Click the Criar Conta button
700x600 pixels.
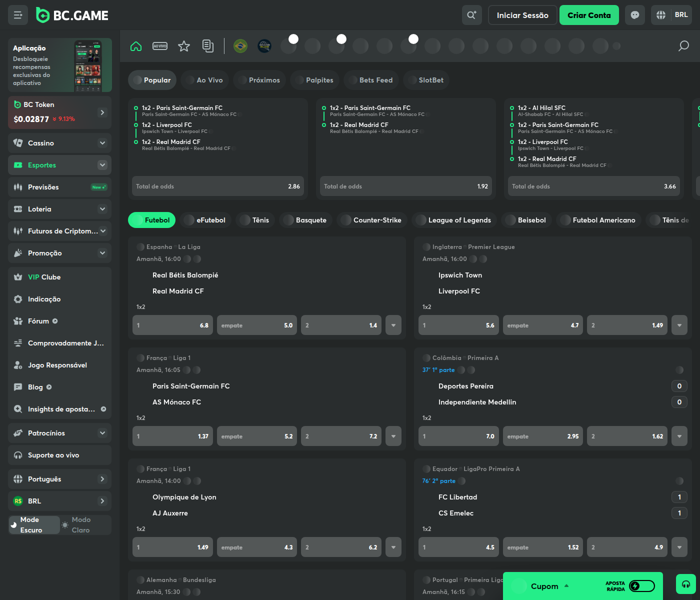point(589,15)
